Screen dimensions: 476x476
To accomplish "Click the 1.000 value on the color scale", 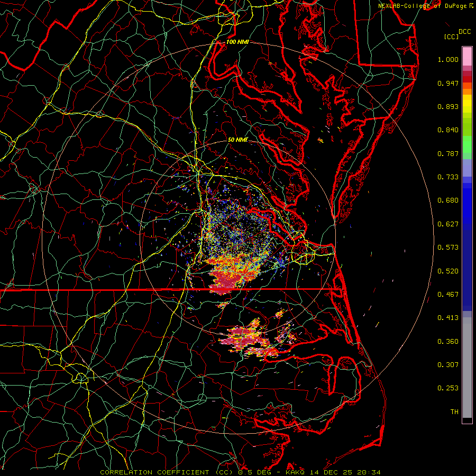I will click(x=448, y=59).
